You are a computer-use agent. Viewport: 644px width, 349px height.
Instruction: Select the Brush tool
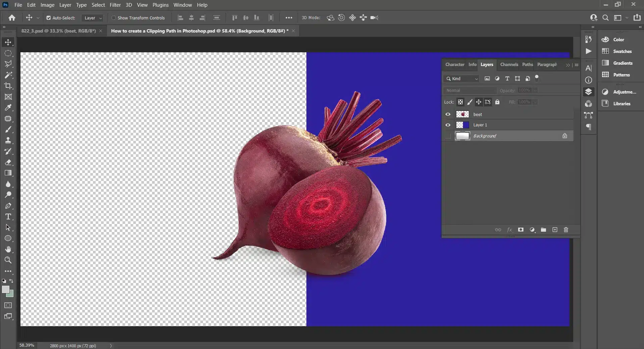(x=8, y=129)
